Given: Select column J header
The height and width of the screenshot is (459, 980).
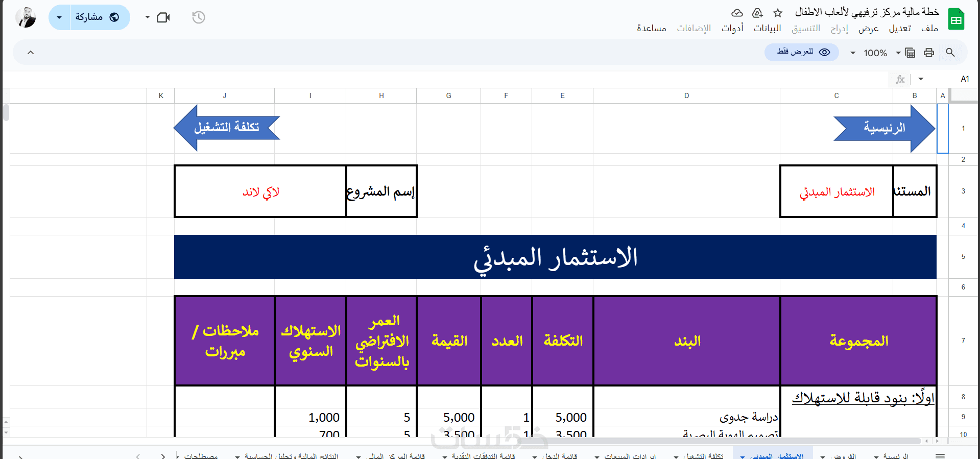Looking at the screenshot, I should tap(224, 95).
